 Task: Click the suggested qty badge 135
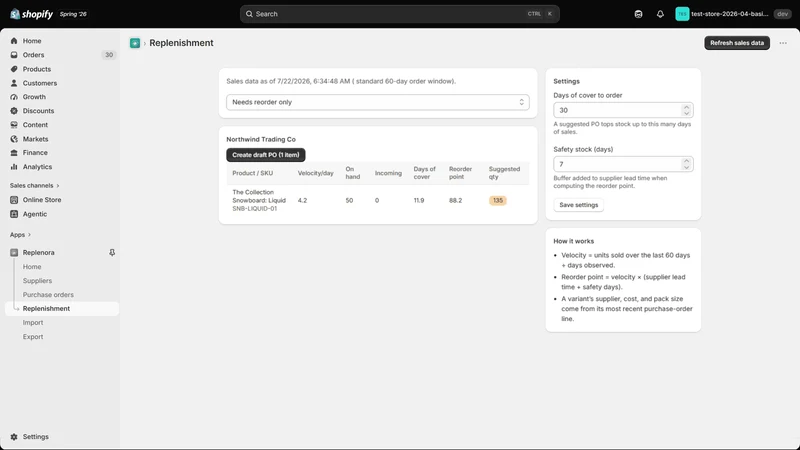(497, 201)
